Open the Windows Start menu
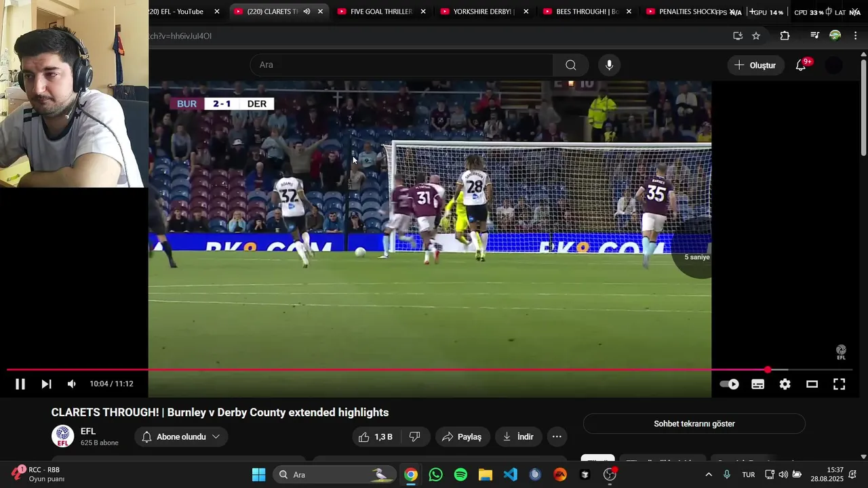 259,474
